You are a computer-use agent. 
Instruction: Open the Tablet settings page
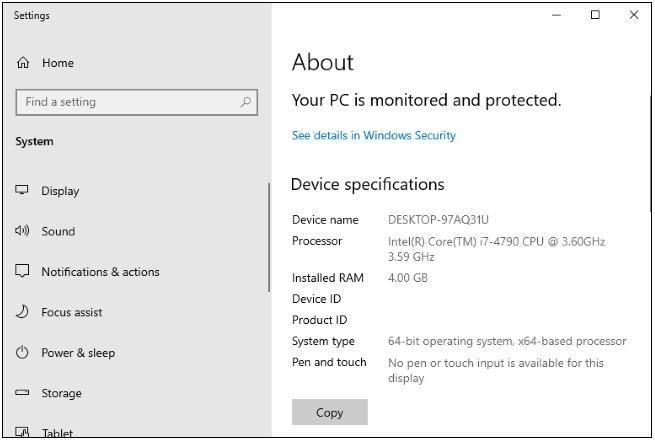pos(60,432)
